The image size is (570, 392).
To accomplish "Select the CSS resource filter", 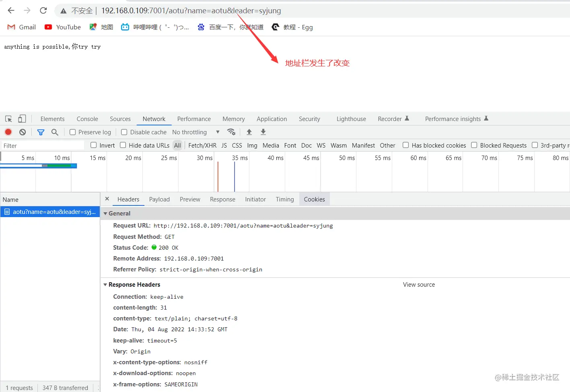I will tap(237, 146).
